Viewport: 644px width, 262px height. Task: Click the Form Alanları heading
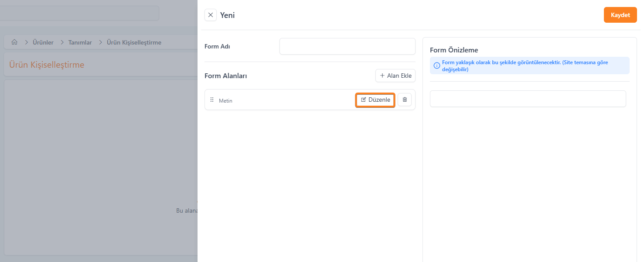tap(226, 76)
